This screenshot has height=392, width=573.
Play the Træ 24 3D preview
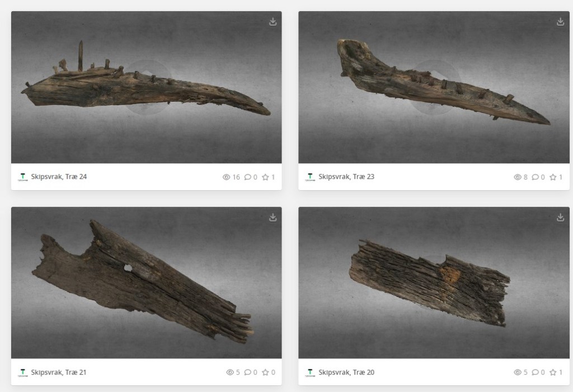148,87
